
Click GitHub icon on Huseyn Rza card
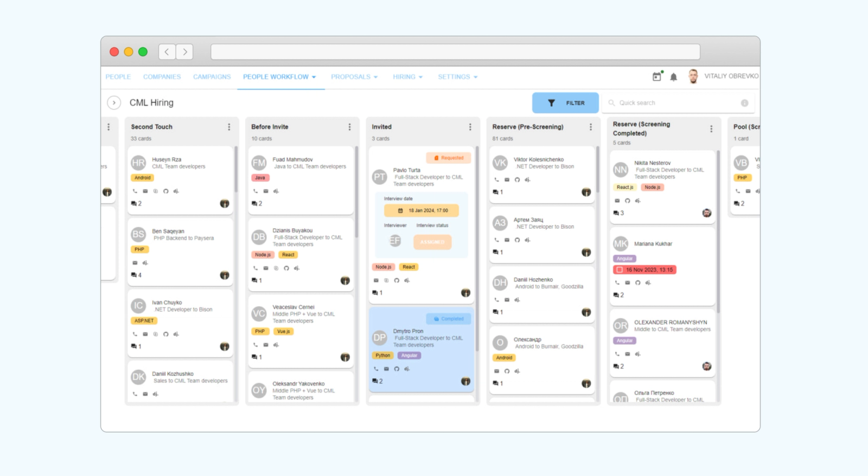[165, 191]
